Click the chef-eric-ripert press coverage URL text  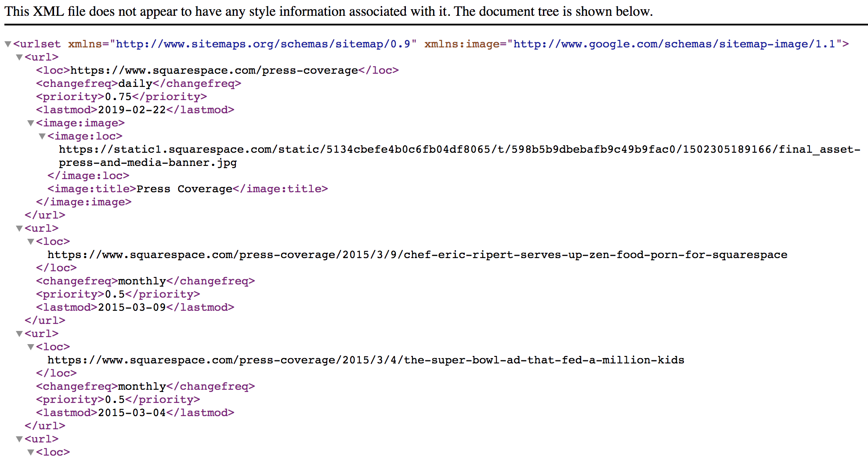417,255
